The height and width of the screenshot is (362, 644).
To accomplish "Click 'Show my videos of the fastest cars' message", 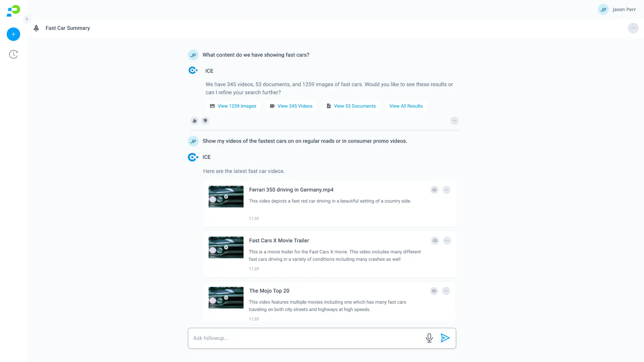I will 305,141.
